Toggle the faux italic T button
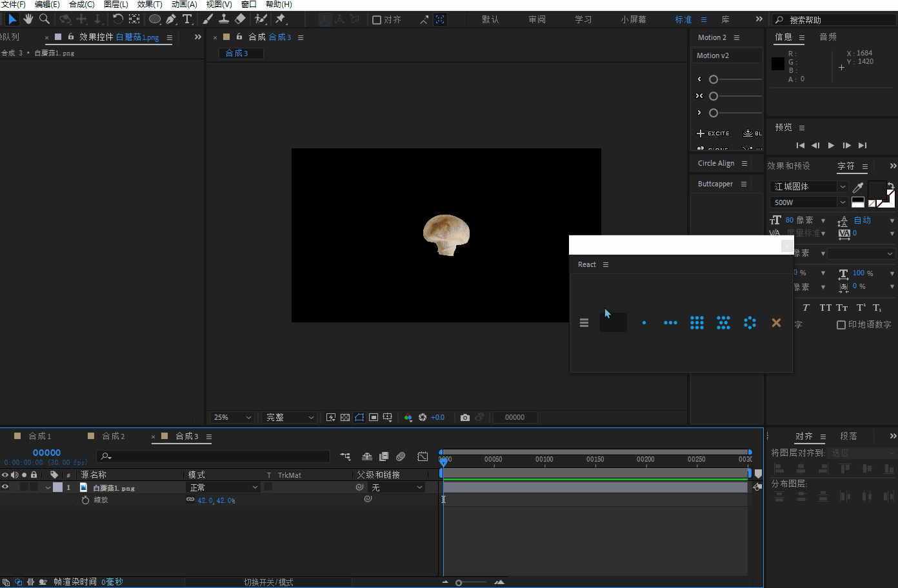The width and height of the screenshot is (898, 588). pos(806,308)
